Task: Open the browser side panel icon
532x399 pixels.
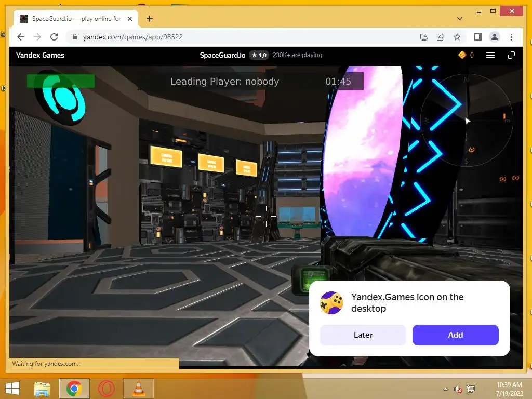Action: (478, 37)
